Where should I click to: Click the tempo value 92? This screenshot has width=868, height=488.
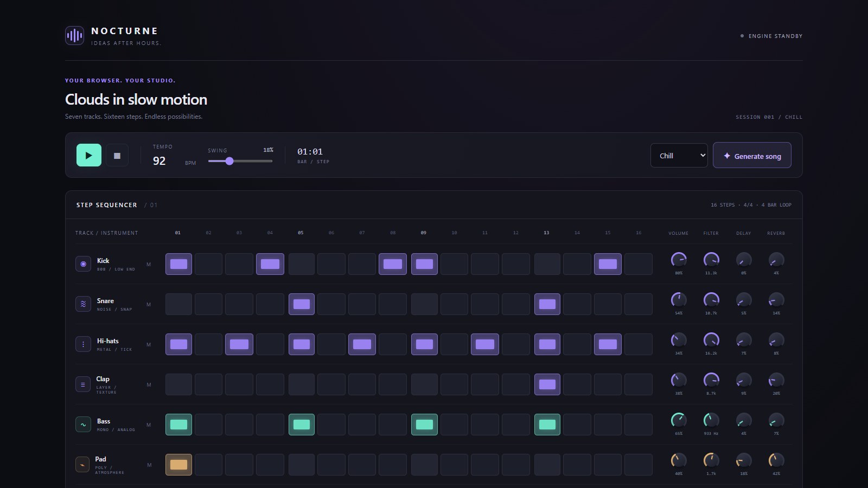[x=159, y=161]
